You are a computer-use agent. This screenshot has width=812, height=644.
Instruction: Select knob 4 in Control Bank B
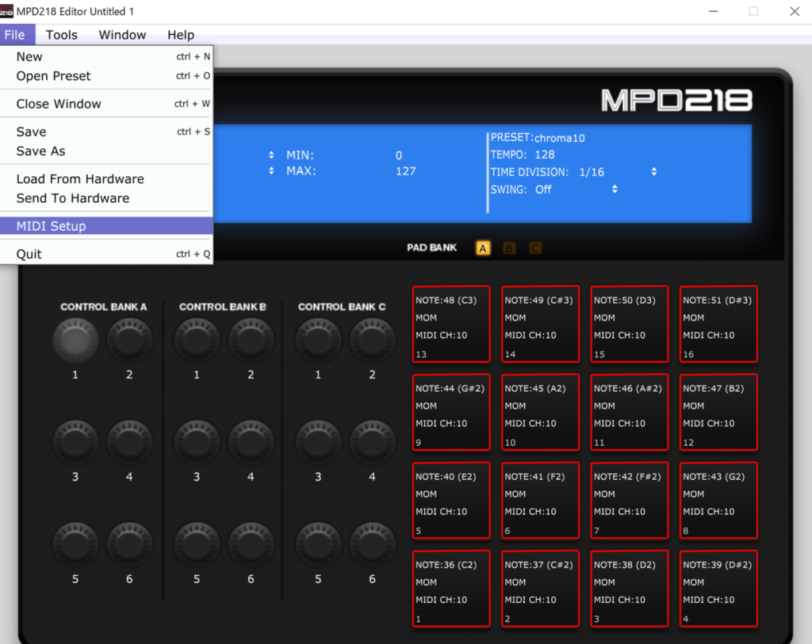(251, 443)
